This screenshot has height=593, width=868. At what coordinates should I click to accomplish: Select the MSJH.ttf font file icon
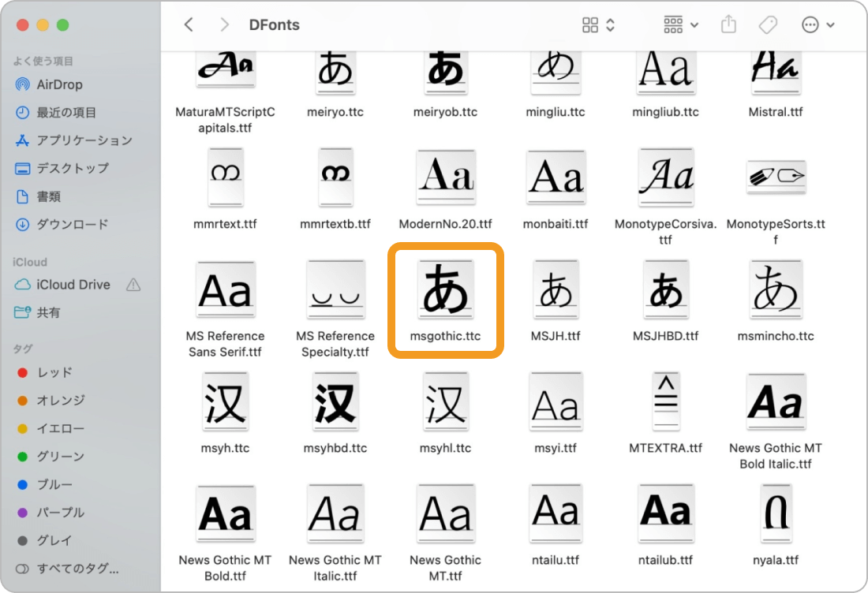tap(556, 289)
